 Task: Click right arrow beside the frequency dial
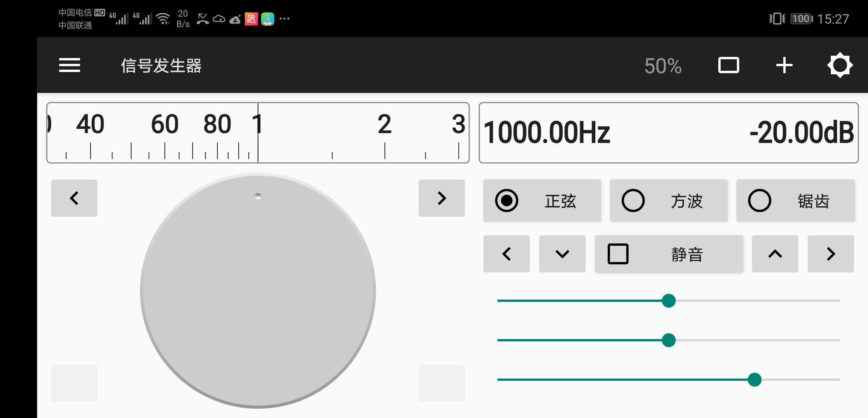click(x=441, y=198)
